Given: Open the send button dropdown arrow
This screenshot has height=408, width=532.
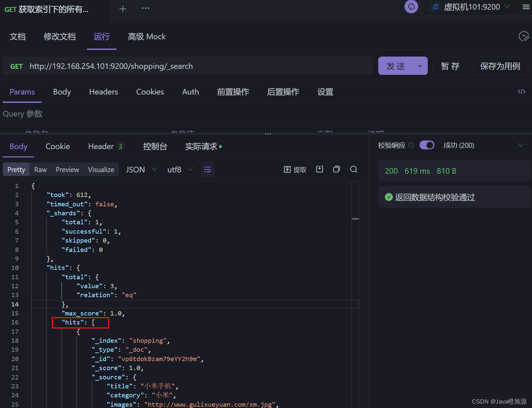Looking at the screenshot, I should tap(420, 66).
